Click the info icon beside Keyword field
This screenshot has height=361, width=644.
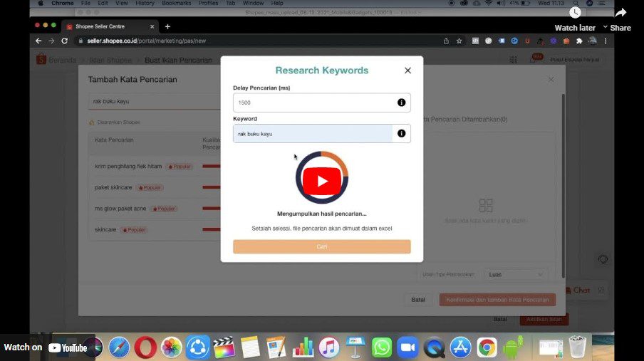click(x=401, y=133)
